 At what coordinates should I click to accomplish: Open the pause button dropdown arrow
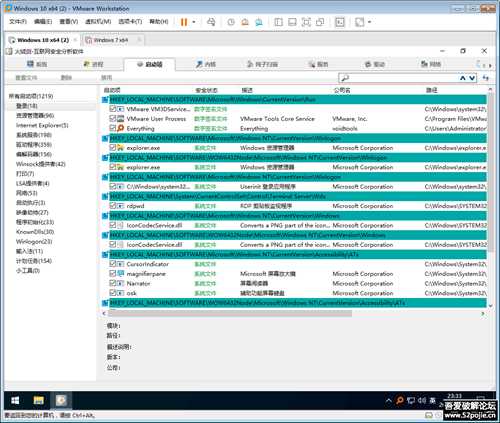tap(194, 22)
